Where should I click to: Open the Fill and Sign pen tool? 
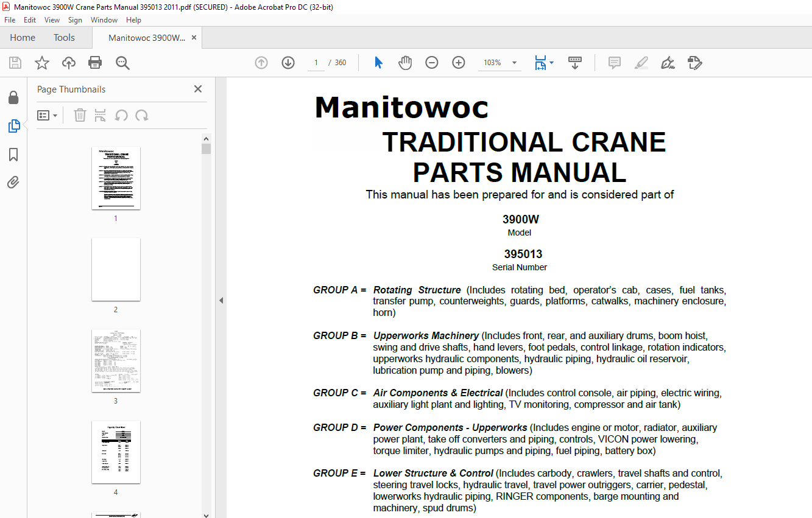tap(668, 63)
